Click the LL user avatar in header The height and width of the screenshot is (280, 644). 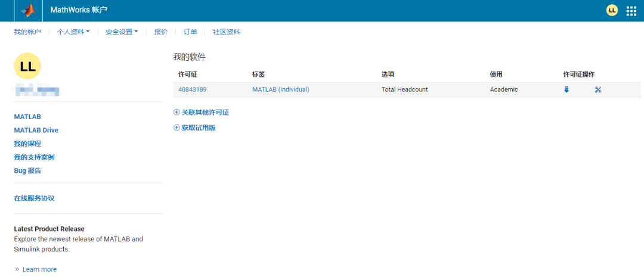612,10
